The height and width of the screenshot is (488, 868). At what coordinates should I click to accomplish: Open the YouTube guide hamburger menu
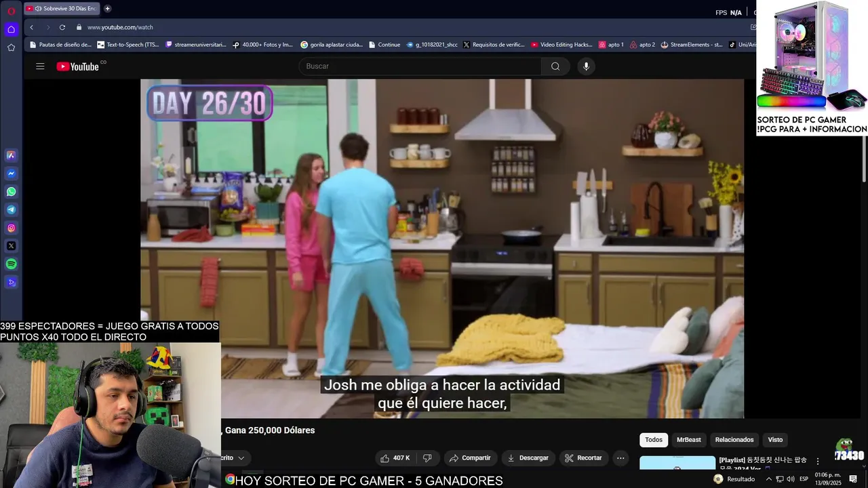(x=40, y=66)
